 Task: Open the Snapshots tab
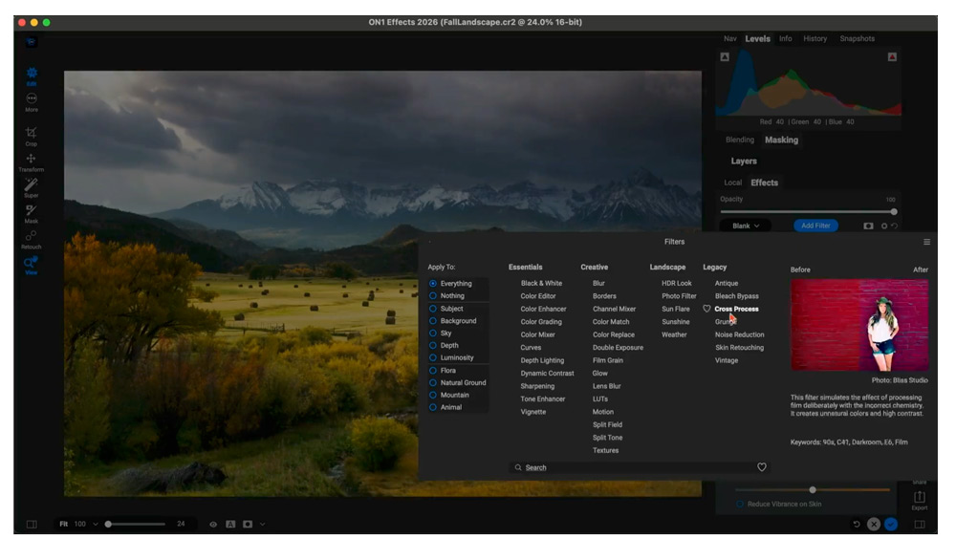click(x=857, y=39)
